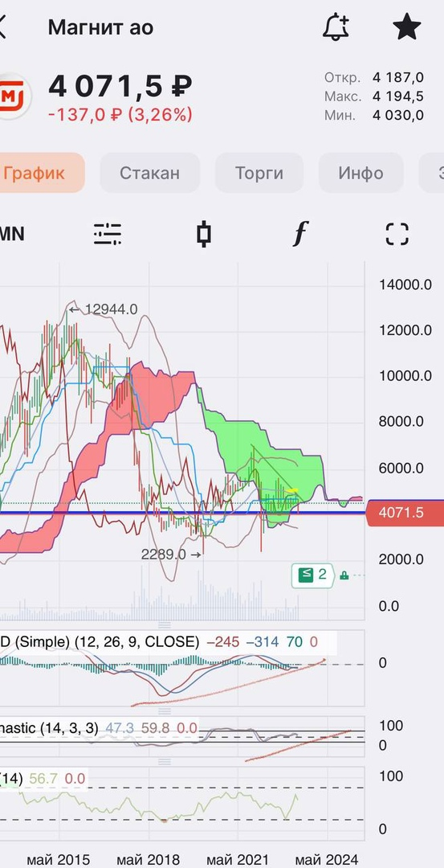444x868 pixels.
Task: Click the май 2015 date label
Action: 58,859
